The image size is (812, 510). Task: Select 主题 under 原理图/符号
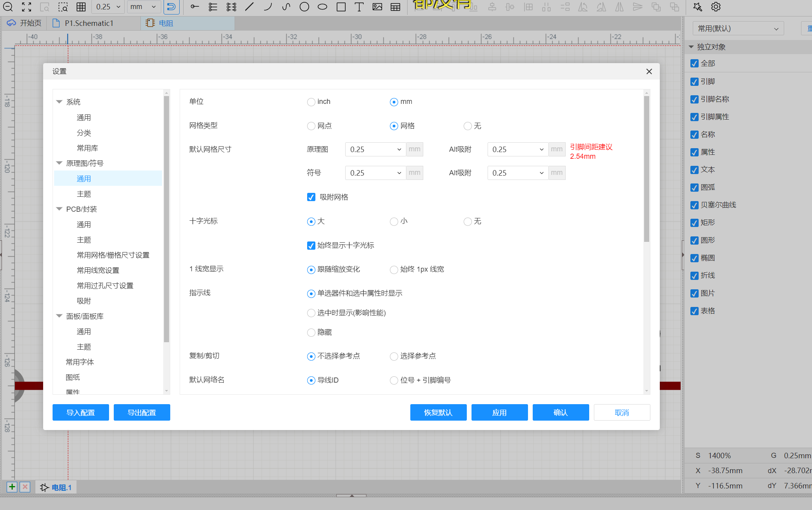pyautogui.click(x=84, y=194)
